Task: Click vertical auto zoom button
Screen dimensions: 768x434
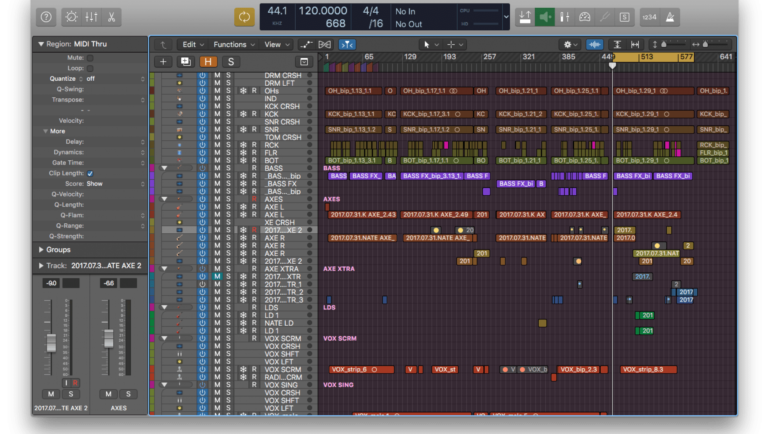Action: pos(617,45)
